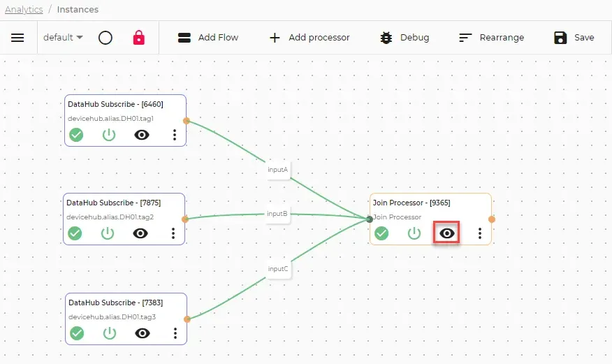Viewport: 612px width, 364px height.
Task: Click input port of Join Processor
Action: click(370, 219)
